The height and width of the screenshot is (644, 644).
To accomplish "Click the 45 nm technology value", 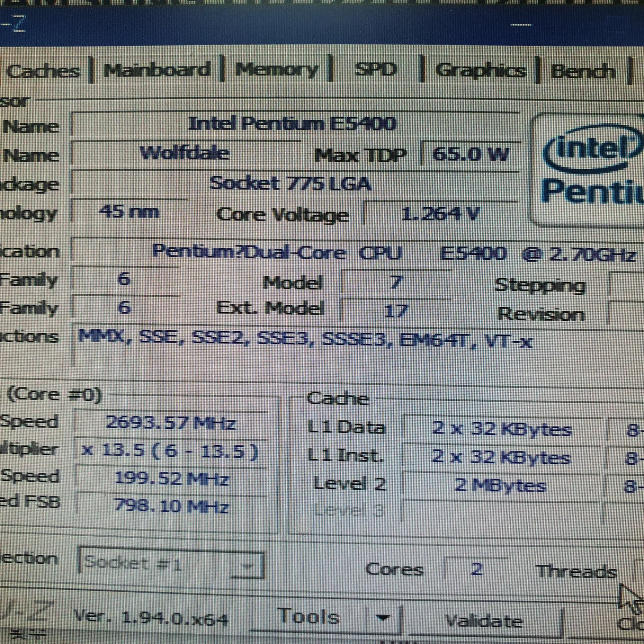I will coord(130,212).
